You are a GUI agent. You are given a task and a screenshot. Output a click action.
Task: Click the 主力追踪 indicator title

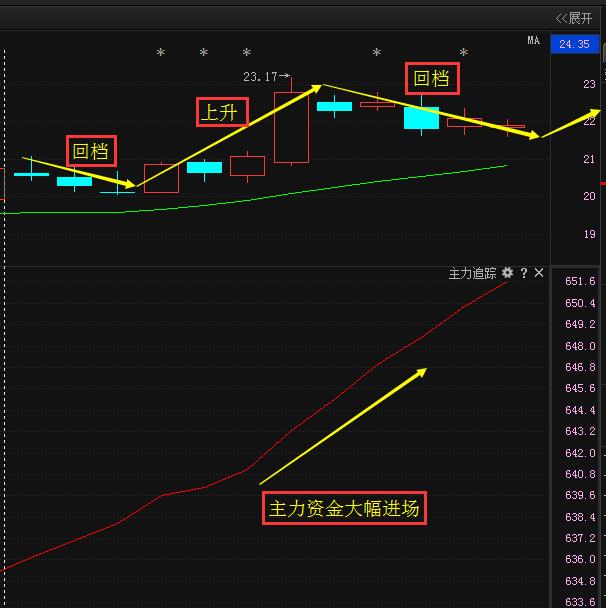(x=472, y=273)
